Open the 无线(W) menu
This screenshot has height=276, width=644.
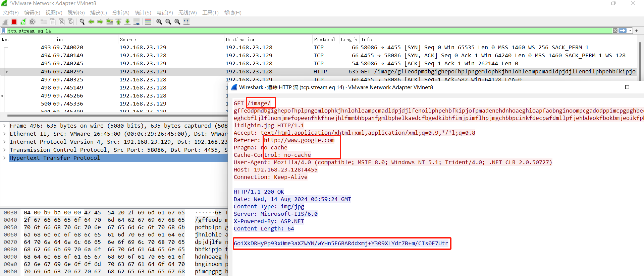click(187, 13)
